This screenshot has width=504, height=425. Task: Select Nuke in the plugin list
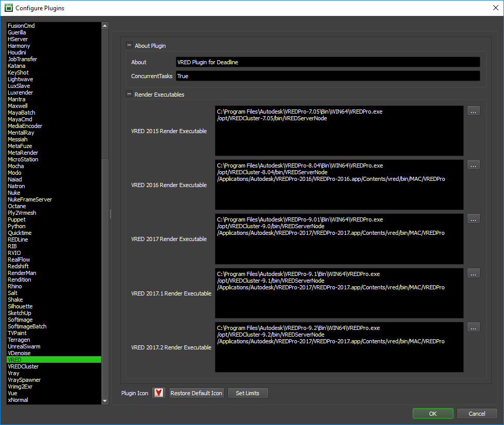click(x=54, y=193)
